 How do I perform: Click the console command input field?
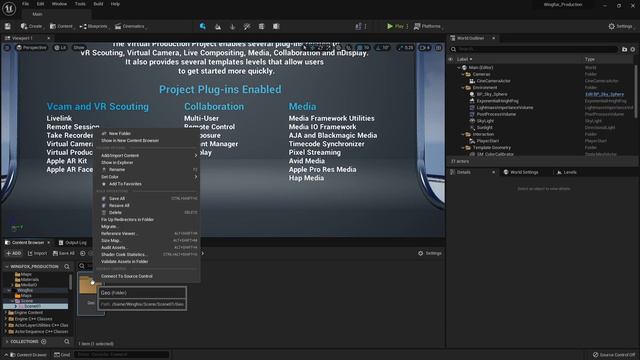pyautogui.click(x=121, y=355)
